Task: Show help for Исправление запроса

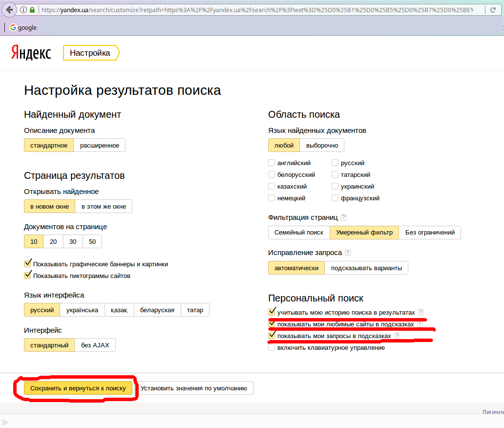Action: click(347, 253)
